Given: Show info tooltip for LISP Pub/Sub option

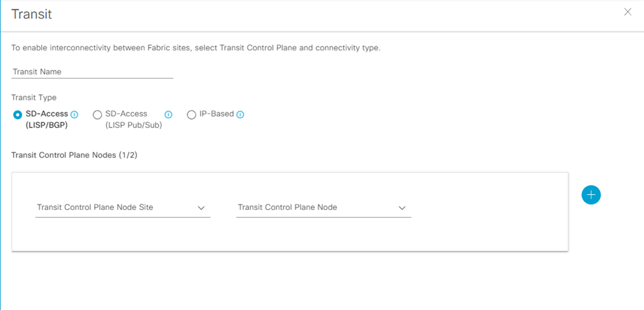Looking at the screenshot, I should coord(169,114).
